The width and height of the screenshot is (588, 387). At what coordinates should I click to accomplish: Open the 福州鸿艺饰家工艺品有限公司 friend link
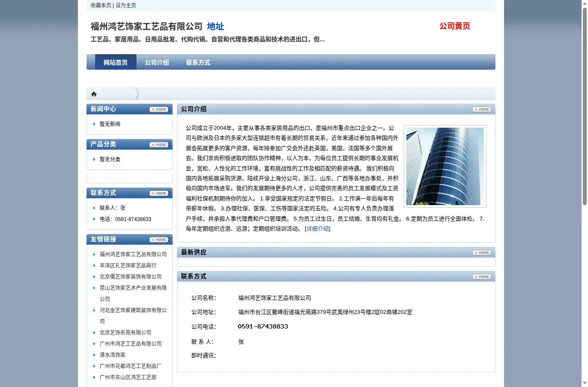coord(133,254)
